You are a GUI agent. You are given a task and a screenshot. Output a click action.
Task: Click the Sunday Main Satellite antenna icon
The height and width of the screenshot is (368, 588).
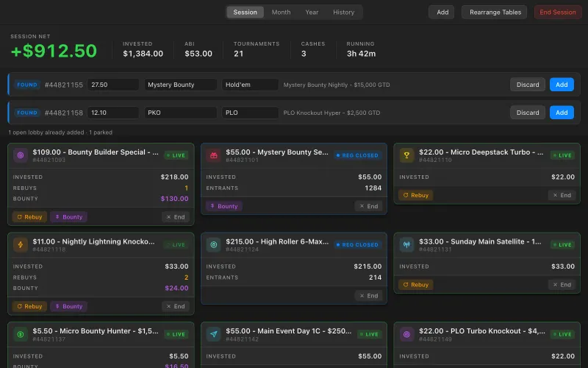[x=407, y=244]
